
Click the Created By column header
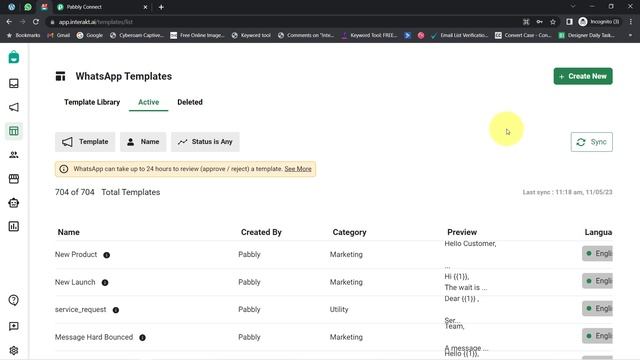[261, 232]
